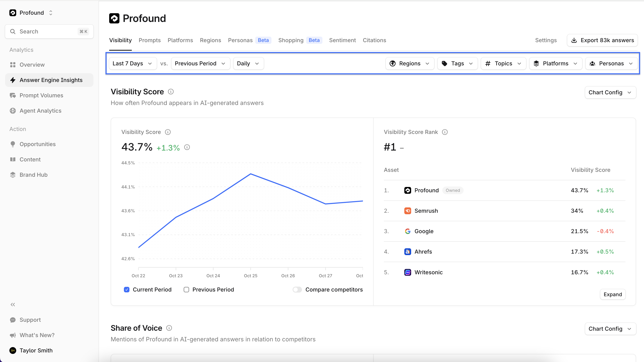Click the Semrush logo icon in the ranking
644x362 pixels.
point(408,211)
